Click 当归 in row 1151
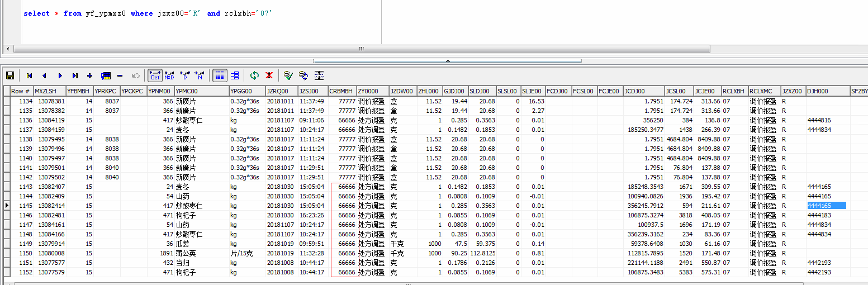 (x=182, y=263)
